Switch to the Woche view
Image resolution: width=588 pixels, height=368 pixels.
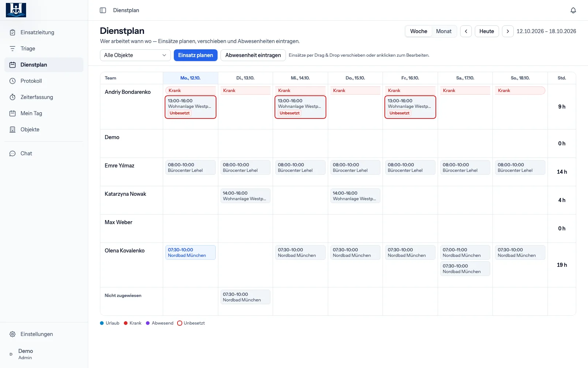click(419, 31)
